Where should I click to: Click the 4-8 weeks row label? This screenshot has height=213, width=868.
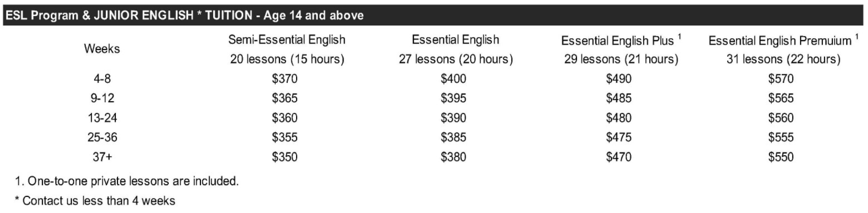click(x=102, y=79)
